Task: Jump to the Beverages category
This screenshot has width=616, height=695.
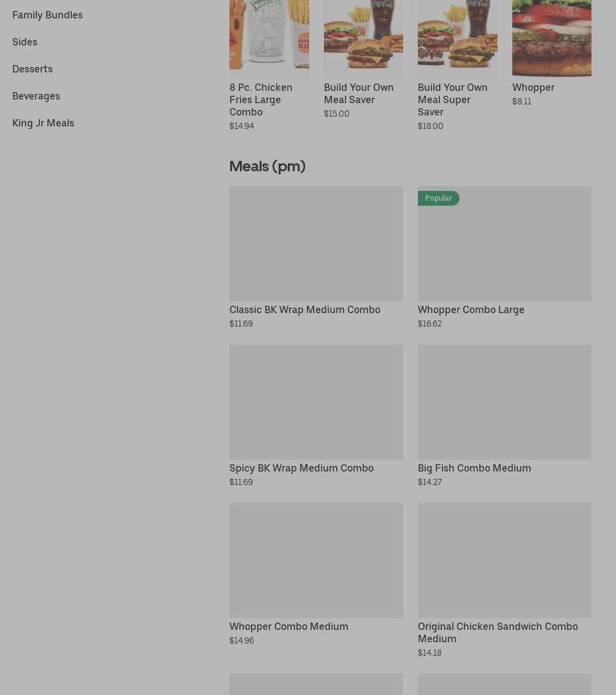Action: [36, 96]
